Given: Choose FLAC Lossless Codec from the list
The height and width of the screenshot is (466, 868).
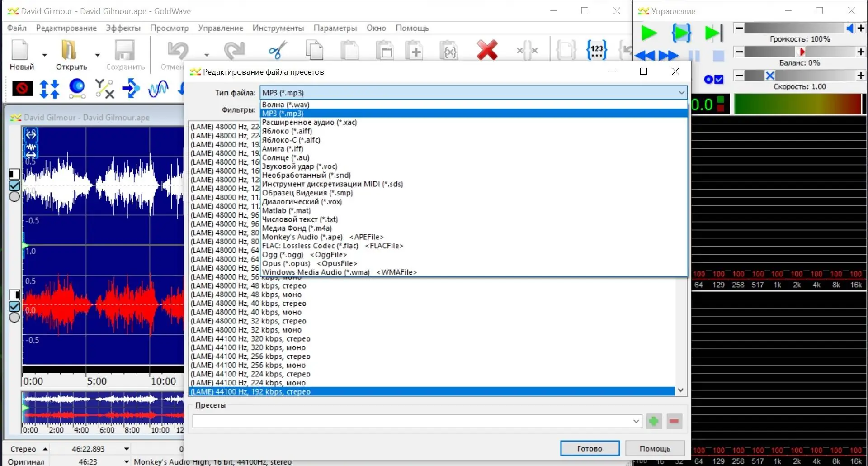Looking at the screenshot, I should tap(474, 246).
